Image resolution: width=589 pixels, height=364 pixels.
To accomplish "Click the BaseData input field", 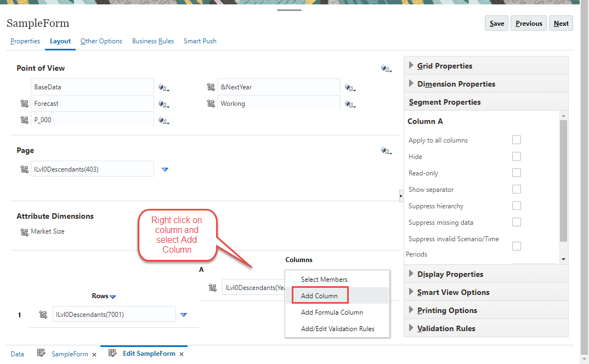I will [92, 87].
